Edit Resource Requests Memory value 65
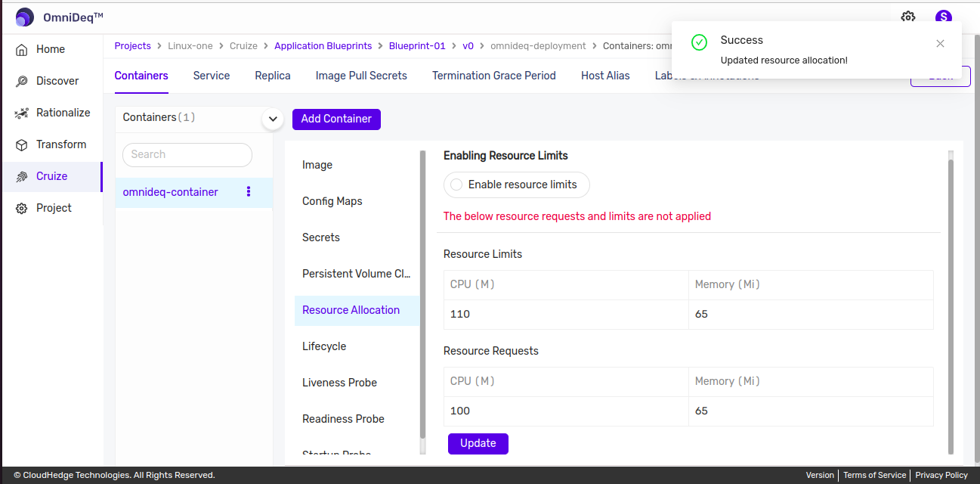The width and height of the screenshot is (980, 484). click(811, 411)
